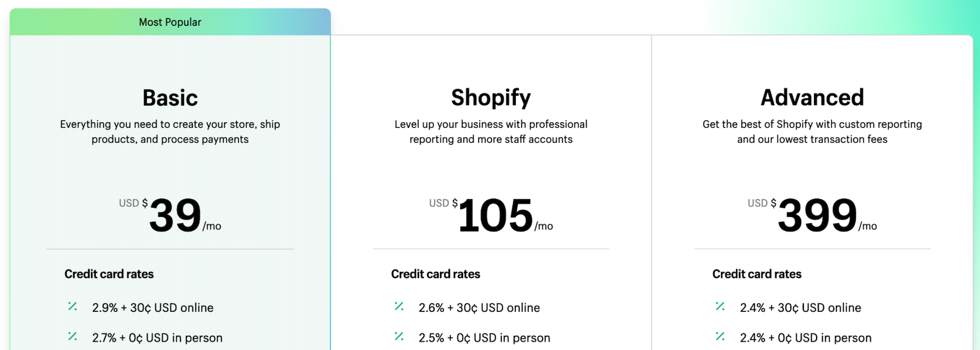Click the Basic plan description text

[170, 132]
